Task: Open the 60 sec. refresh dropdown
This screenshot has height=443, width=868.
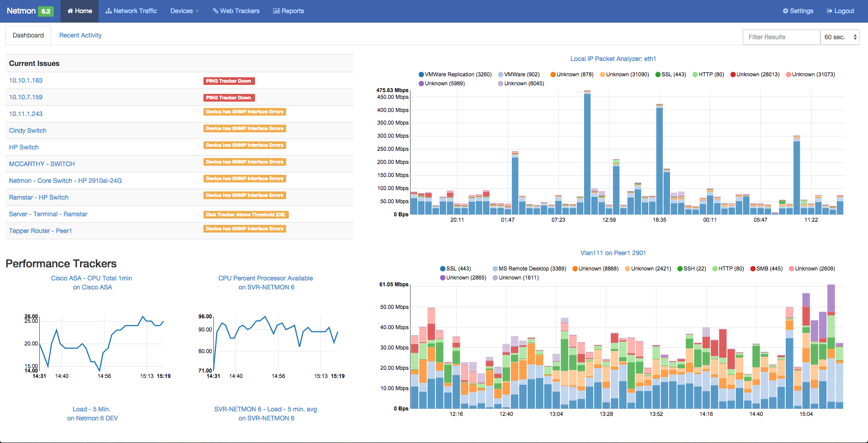Action: click(x=840, y=37)
